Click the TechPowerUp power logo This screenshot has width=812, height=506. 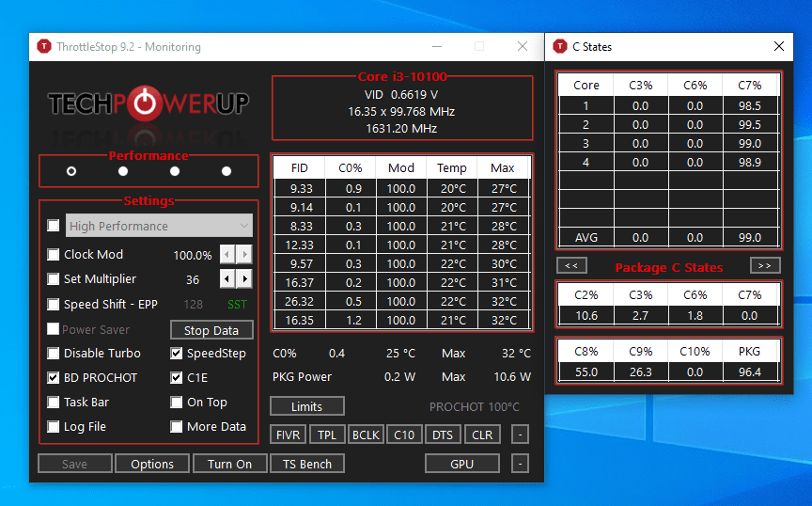145,103
